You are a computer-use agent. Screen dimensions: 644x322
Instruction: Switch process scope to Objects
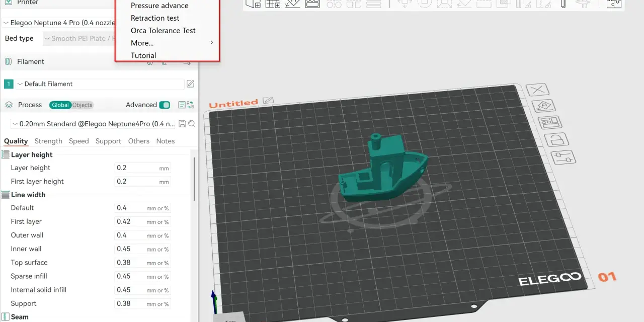(x=83, y=105)
